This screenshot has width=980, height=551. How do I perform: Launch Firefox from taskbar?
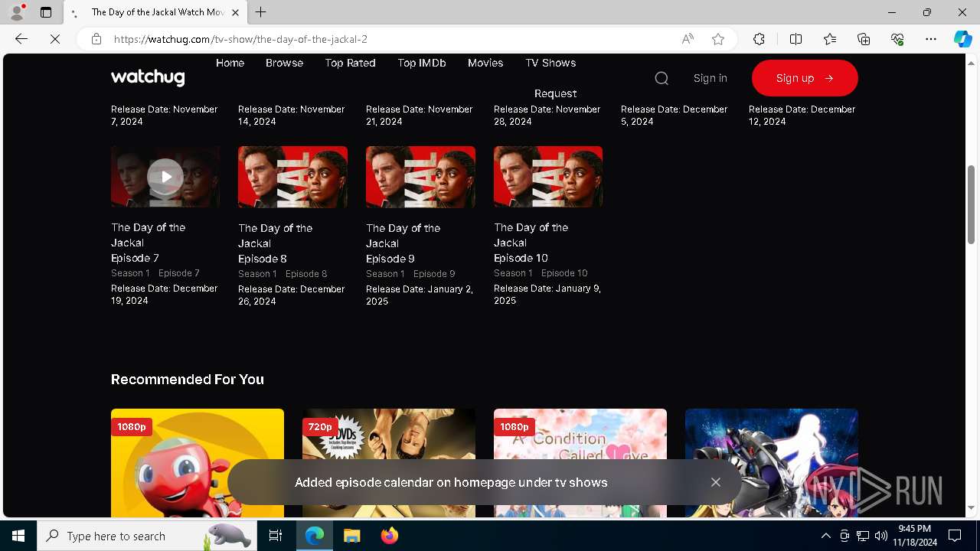[x=389, y=536]
